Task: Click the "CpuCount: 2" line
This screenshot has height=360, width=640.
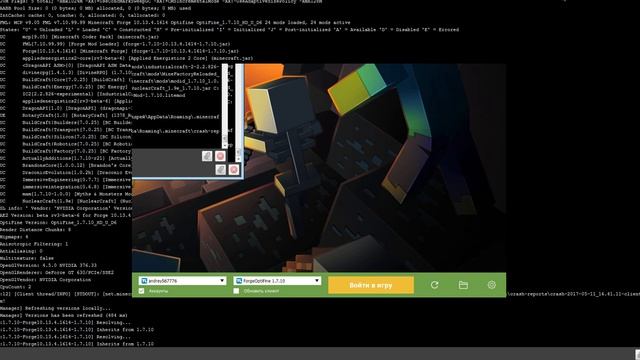Action: point(16,287)
